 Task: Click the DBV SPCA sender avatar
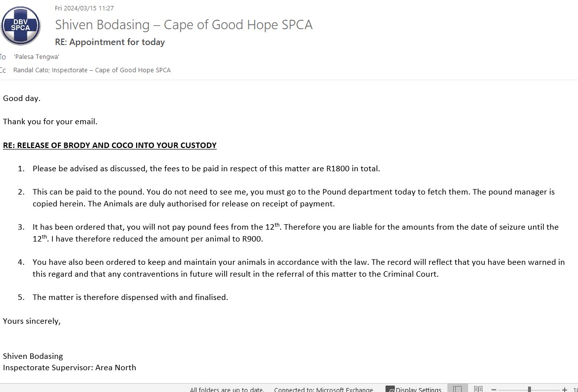point(21,25)
